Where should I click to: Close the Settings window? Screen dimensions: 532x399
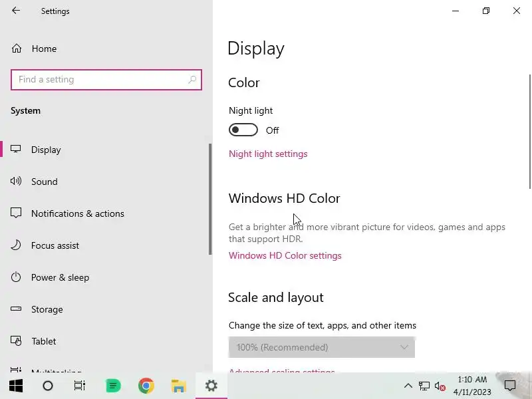click(x=517, y=11)
